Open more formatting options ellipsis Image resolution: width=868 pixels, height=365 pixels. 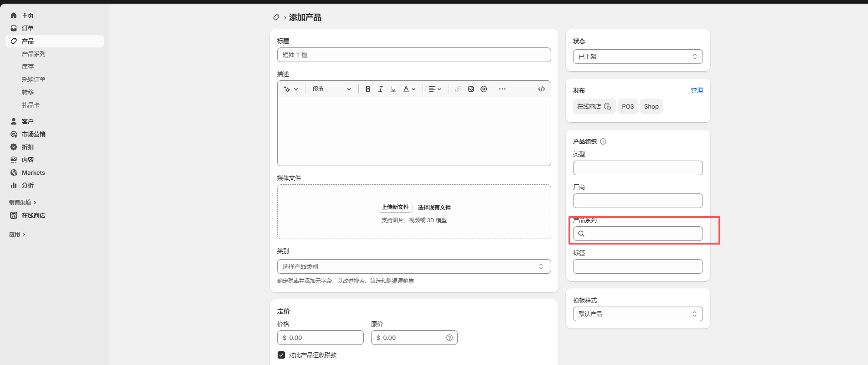502,89
